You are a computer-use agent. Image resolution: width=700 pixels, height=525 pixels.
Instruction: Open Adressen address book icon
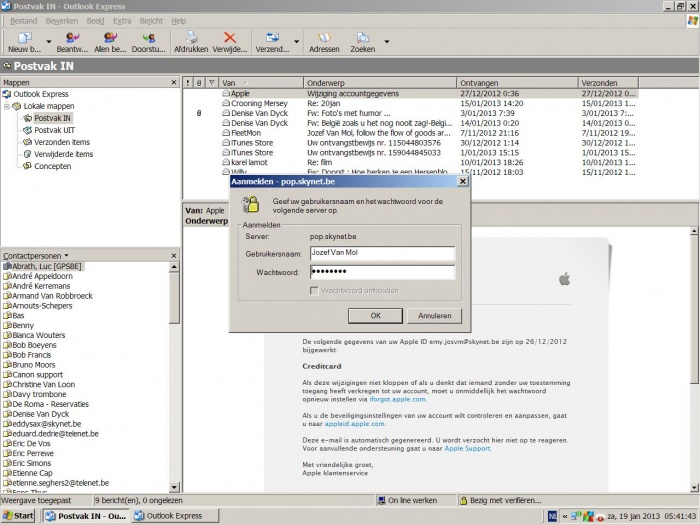[323, 38]
